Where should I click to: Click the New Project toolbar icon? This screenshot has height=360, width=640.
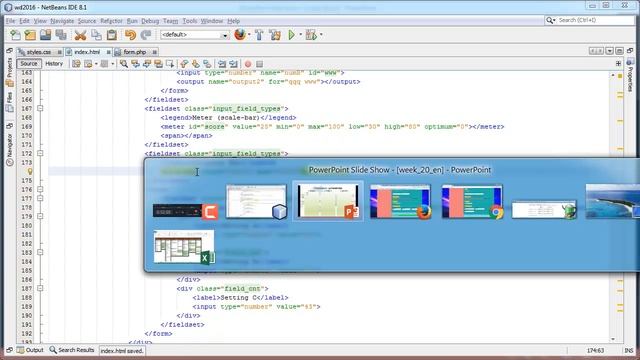pos(30,35)
